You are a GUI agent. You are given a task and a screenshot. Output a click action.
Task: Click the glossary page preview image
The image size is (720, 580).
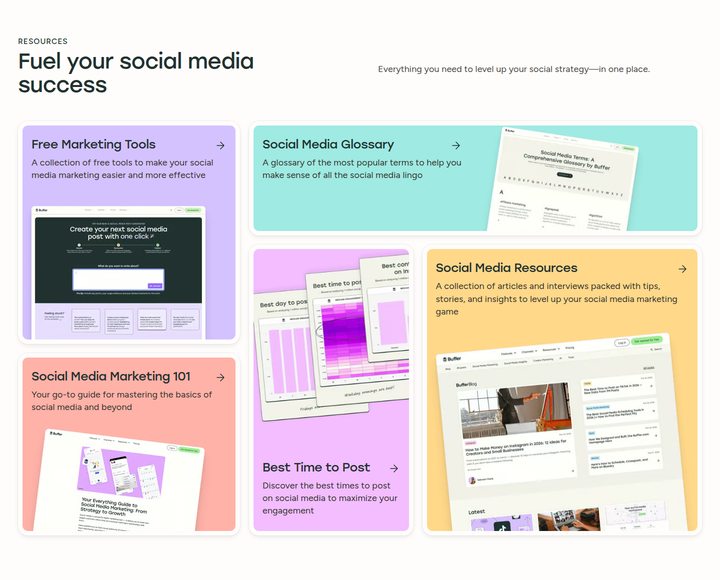coord(562,179)
